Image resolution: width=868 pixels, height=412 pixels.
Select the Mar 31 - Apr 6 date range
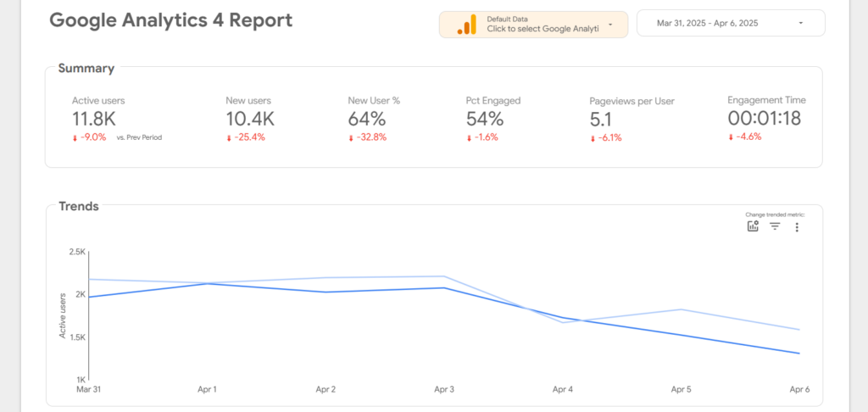pos(706,24)
